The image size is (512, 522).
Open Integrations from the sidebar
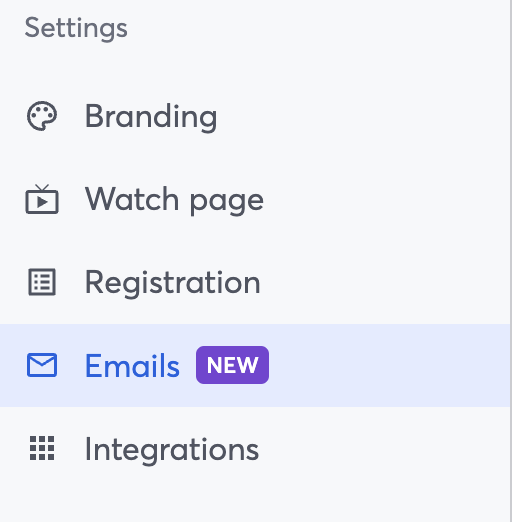255,448
